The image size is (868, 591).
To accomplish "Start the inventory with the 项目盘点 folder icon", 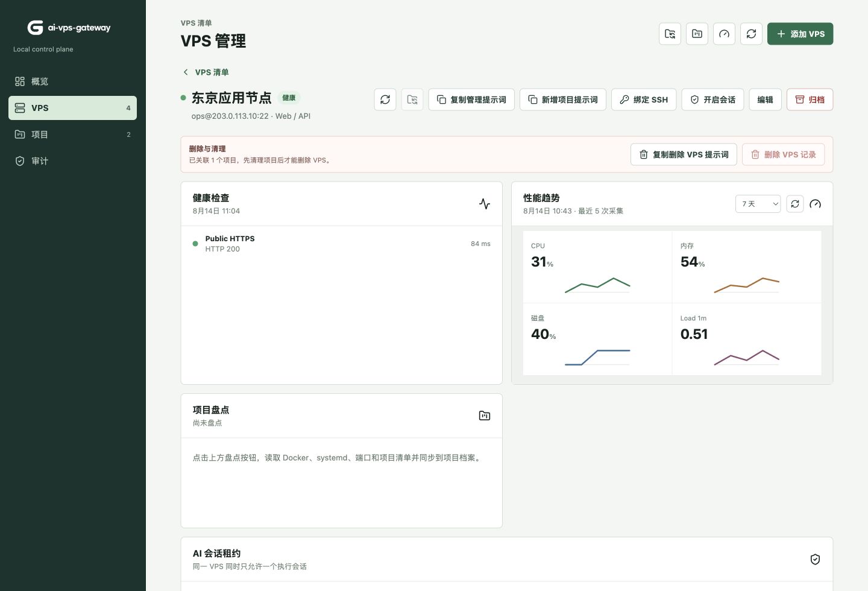I will pyautogui.click(x=485, y=416).
